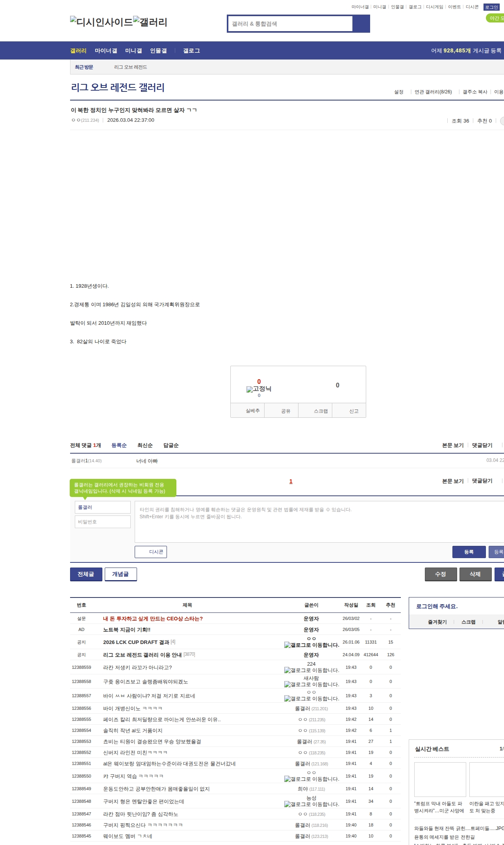Viewport: 504px width, 845px height.
Task: Open post 바이 개병신이노 ㅋㅋㅋㅋ
Action: tap(133, 709)
